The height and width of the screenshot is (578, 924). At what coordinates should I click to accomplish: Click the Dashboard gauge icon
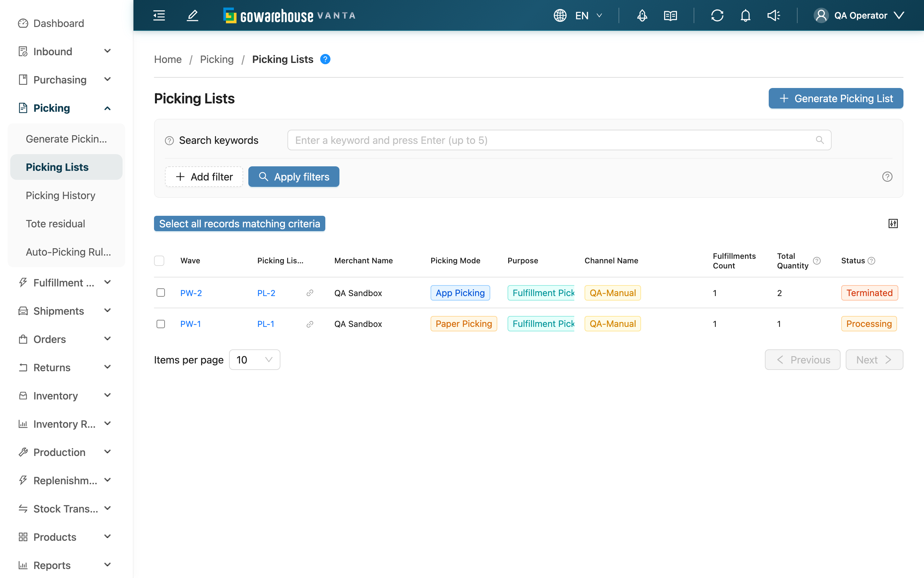tap(23, 23)
